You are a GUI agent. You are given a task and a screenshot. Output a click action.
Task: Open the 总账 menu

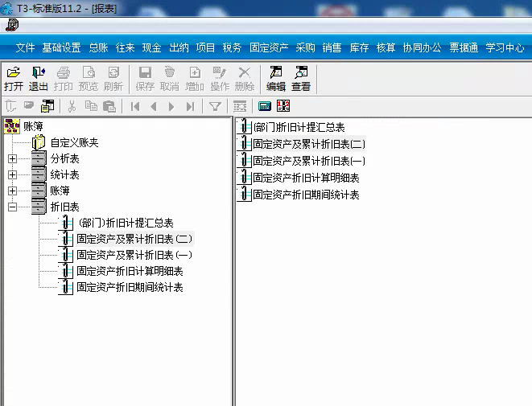[x=98, y=47]
